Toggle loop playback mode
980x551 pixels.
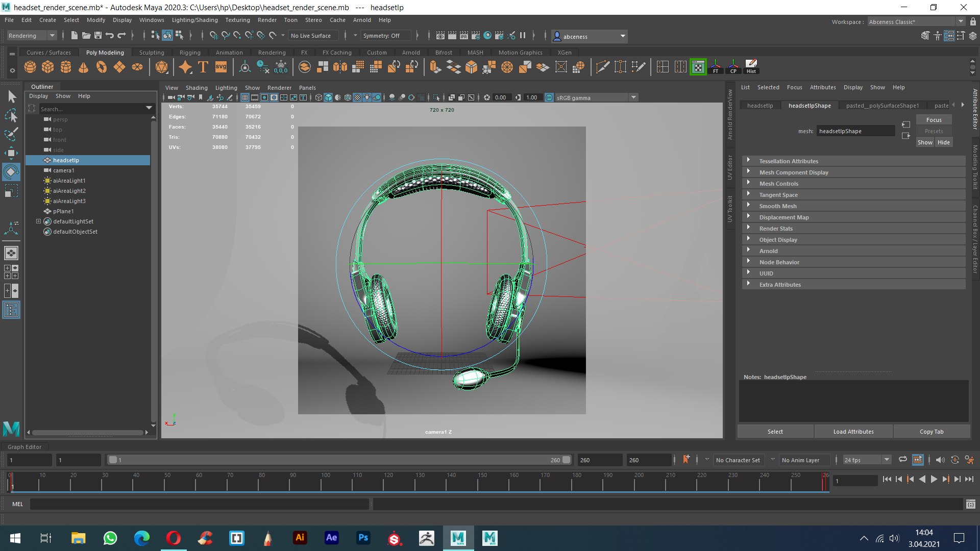tap(902, 460)
